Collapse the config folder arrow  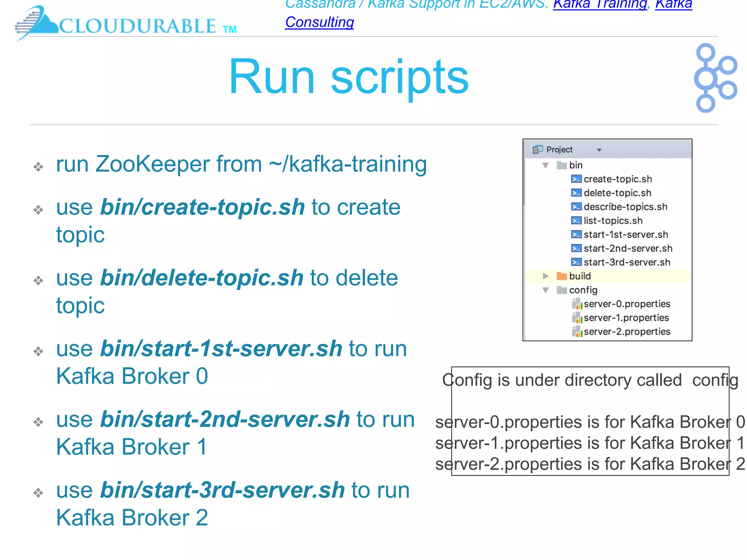546,290
